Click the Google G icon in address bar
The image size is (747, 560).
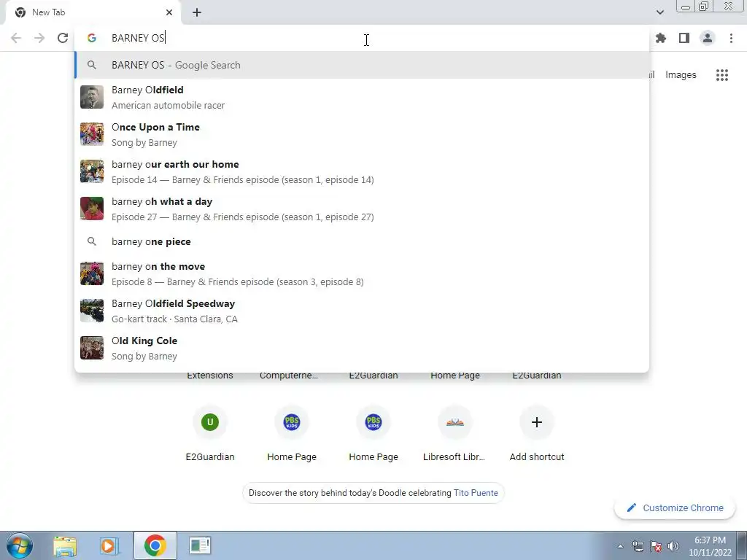coord(92,38)
